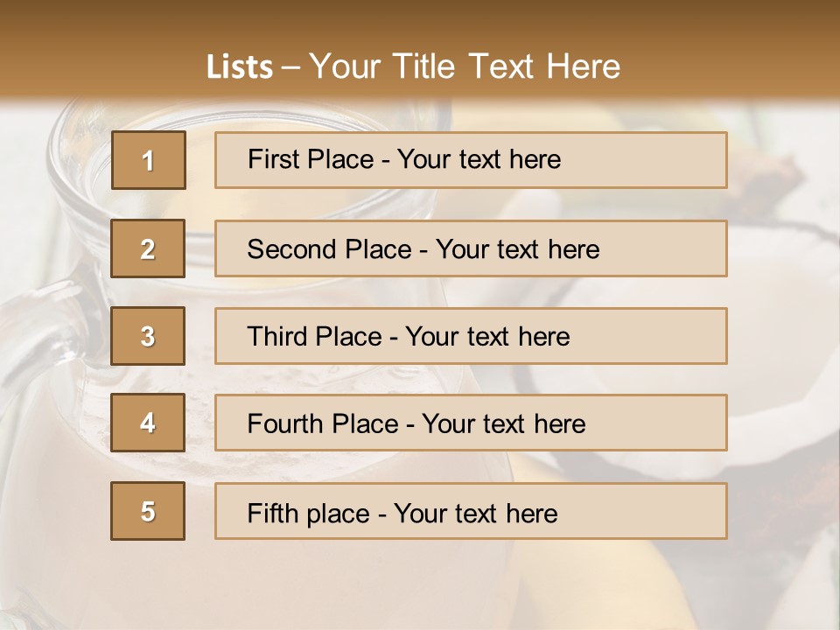This screenshot has width=840, height=630.
Task: Click the number 2 box
Action: click(148, 248)
